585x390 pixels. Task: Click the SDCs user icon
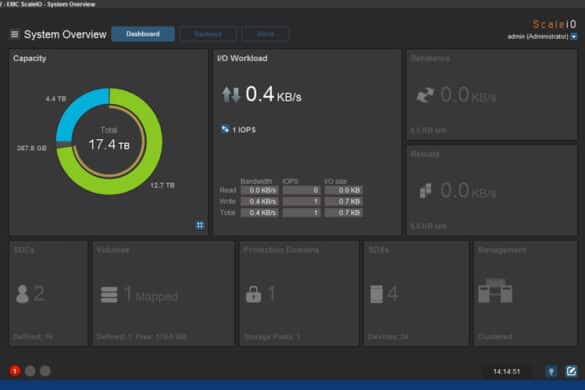tap(22, 294)
